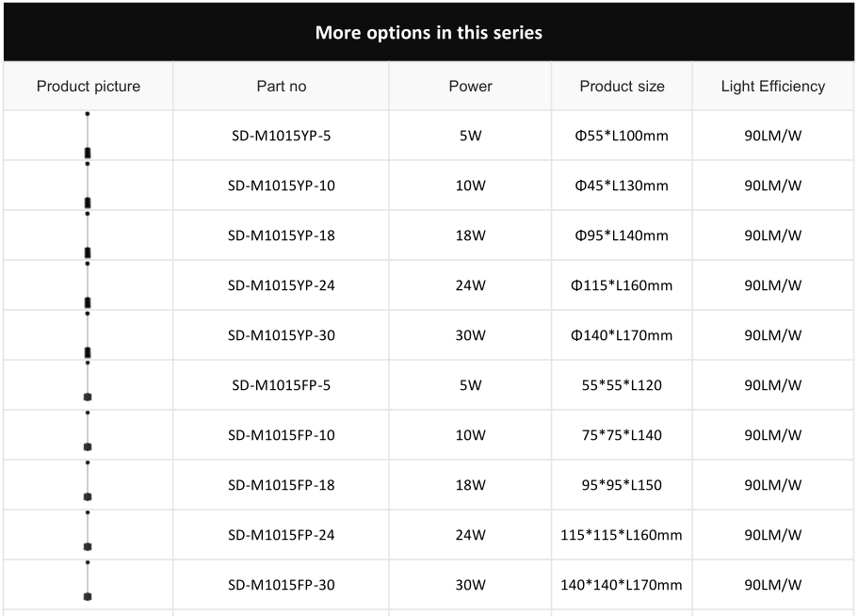Click the Power column header

click(471, 87)
